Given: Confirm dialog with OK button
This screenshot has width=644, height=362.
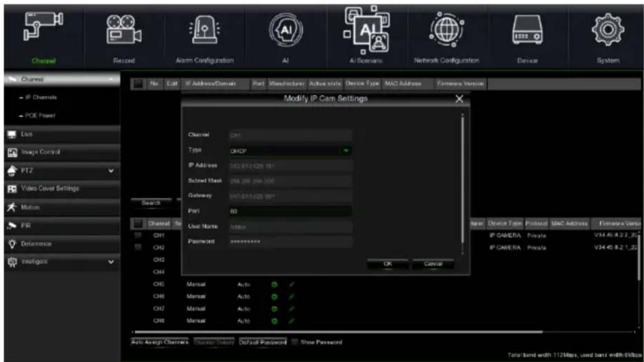Looking at the screenshot, I should 387,264.
